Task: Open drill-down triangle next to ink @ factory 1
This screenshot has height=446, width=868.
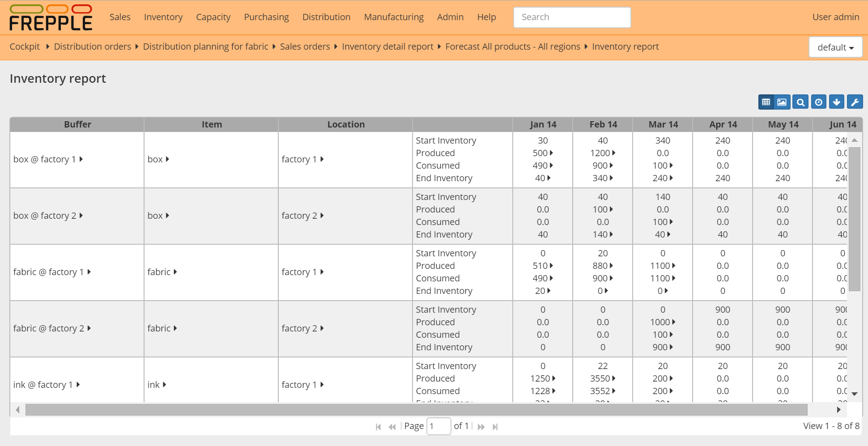Action: tap(78, 385)
